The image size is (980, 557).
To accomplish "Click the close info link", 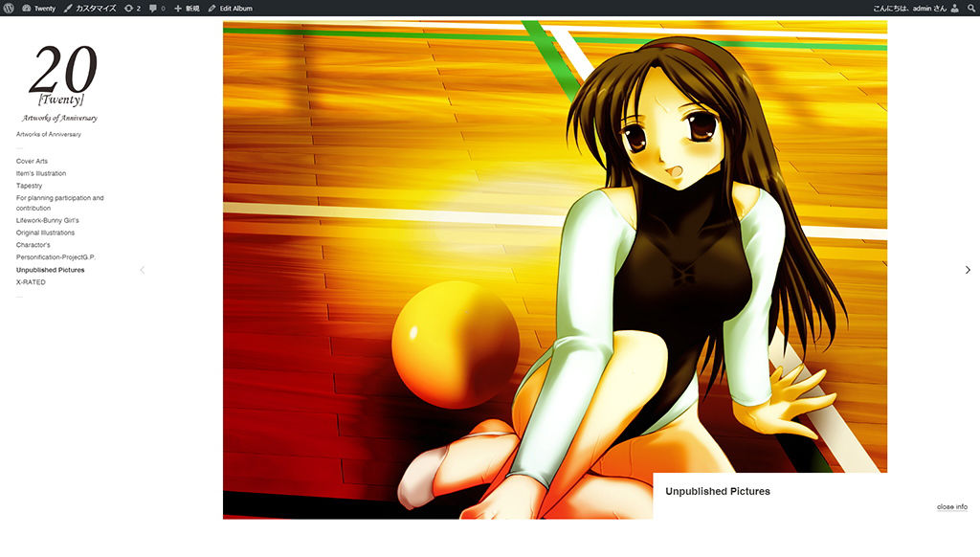I will pyautogui.click(x=952, y=507).
